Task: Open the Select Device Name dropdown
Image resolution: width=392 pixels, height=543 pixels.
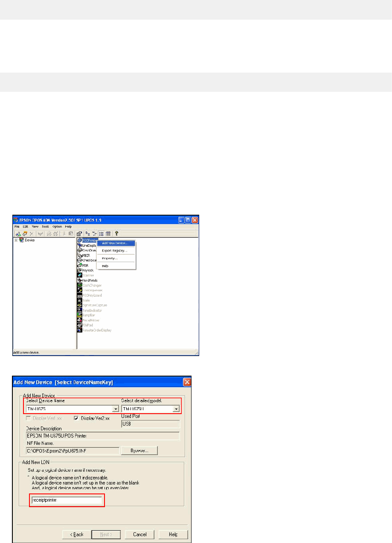Action: (116, 409)
